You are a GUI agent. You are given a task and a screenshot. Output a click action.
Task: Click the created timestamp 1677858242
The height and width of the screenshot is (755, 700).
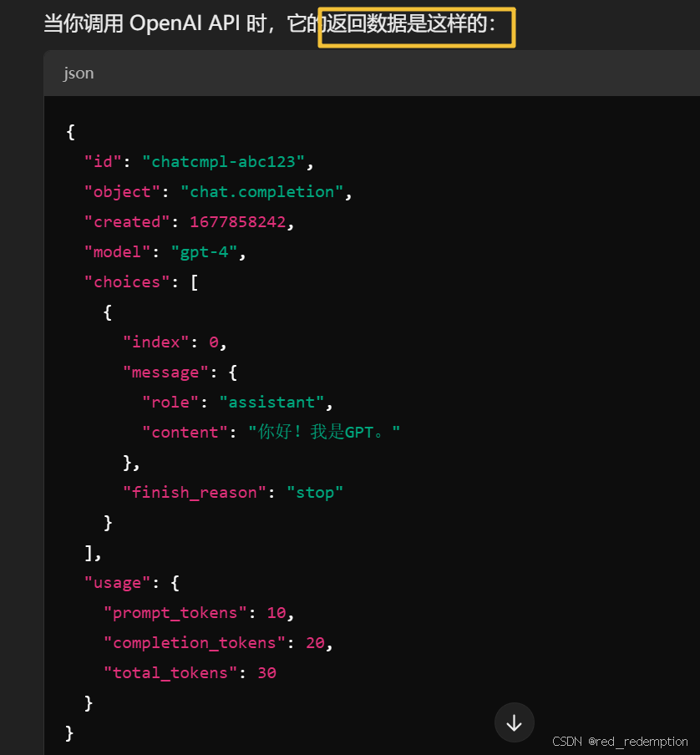pos(237,222)
